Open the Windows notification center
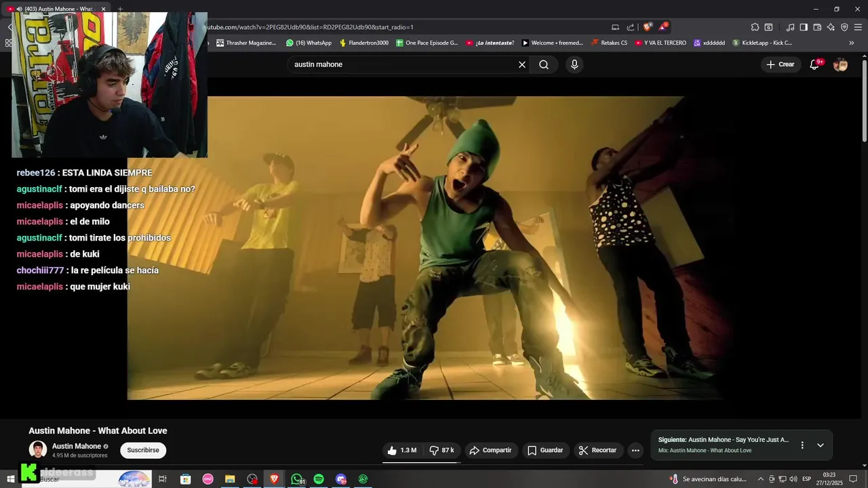The width and height of the screenshot is (868, 488). (853, 479)
